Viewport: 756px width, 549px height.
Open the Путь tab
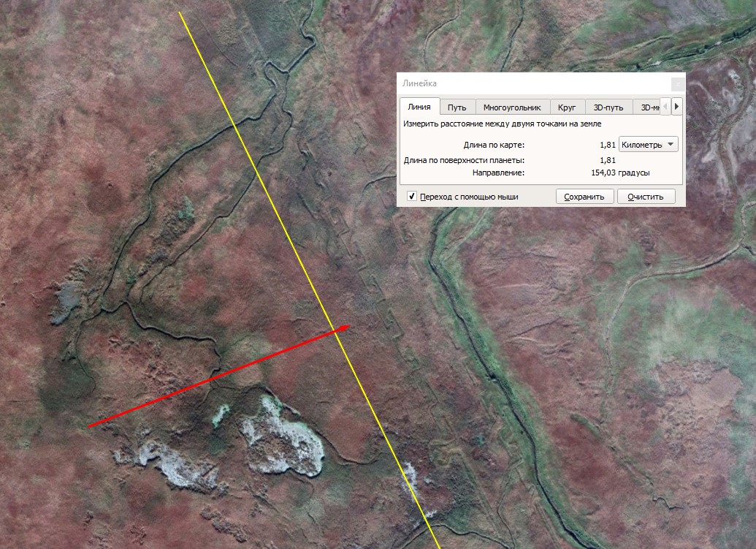pyautogui.click(x=457, y=107)
